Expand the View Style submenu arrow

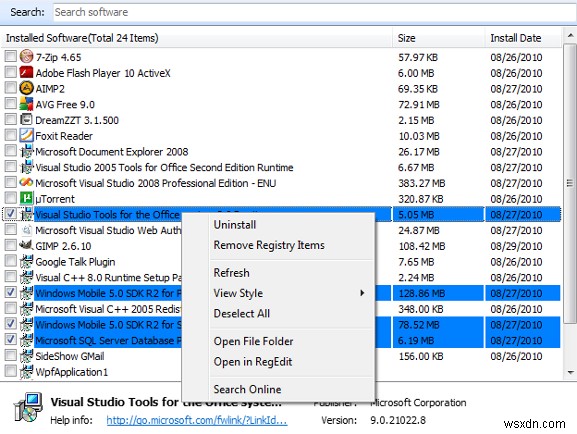coord(362,293)
